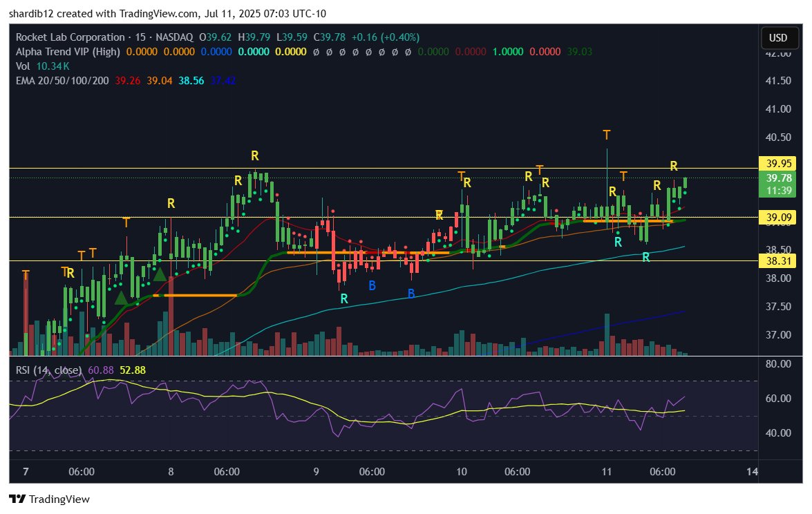Click the 40.00 RSI scale label
The image size is (812, 514).
click(x=778, y=433)
